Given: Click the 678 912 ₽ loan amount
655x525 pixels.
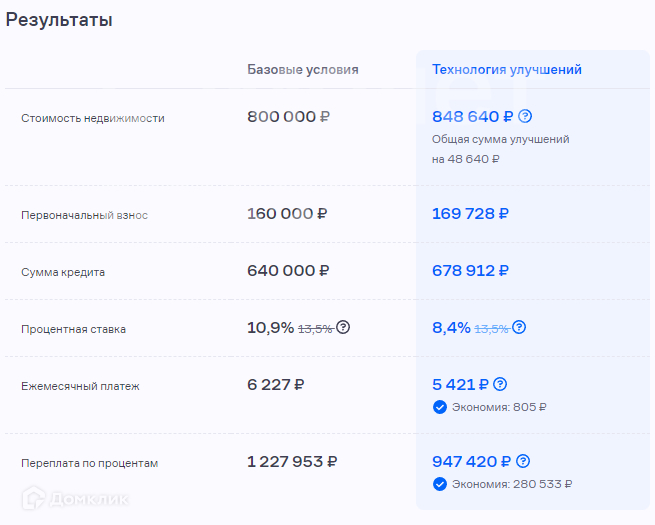Looking at the screenshot, I should coord(470,270).
